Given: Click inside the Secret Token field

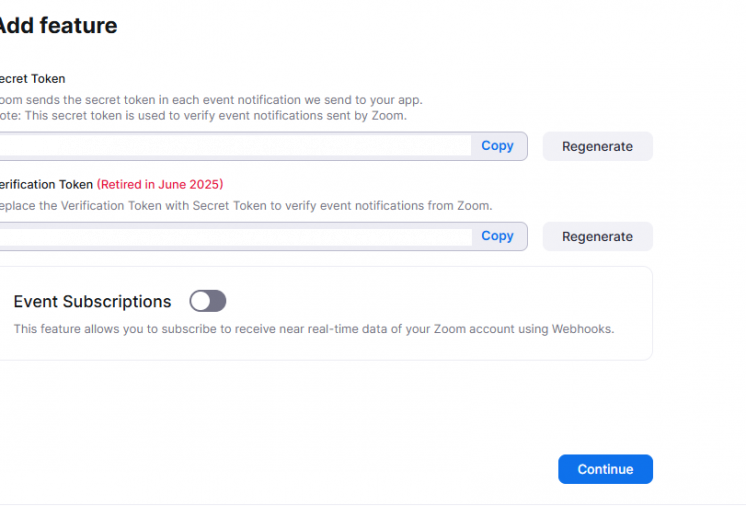Looking at the screenshot, I should 230,146.
